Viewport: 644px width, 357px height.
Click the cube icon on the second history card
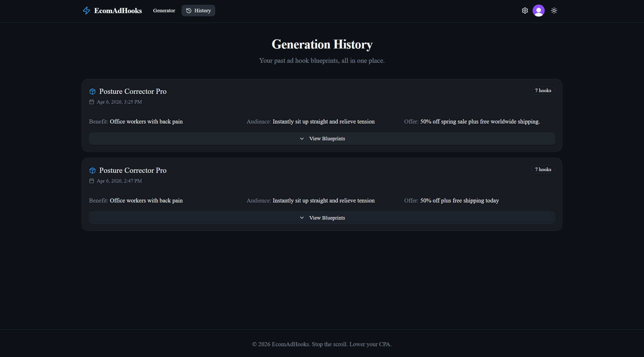[92, 170]
